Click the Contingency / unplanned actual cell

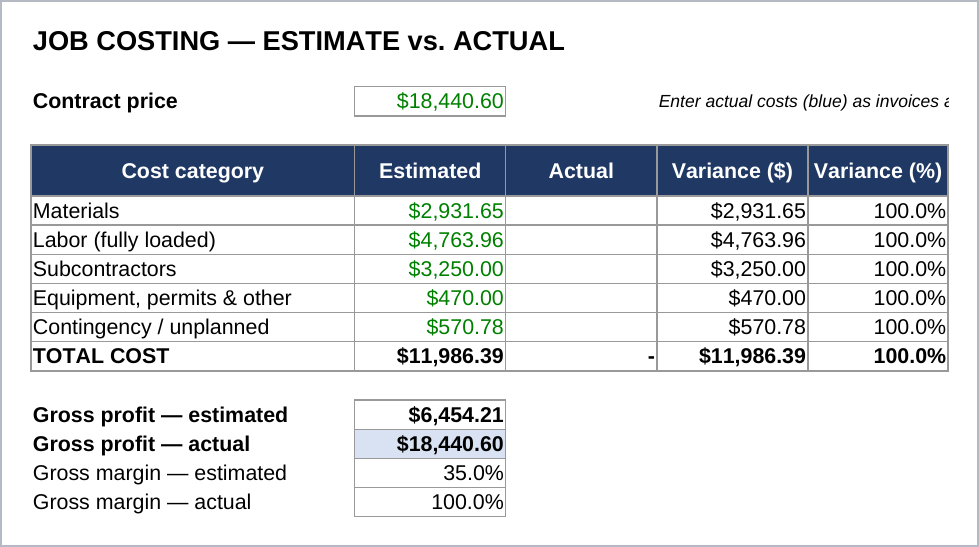tap(581, 327)
